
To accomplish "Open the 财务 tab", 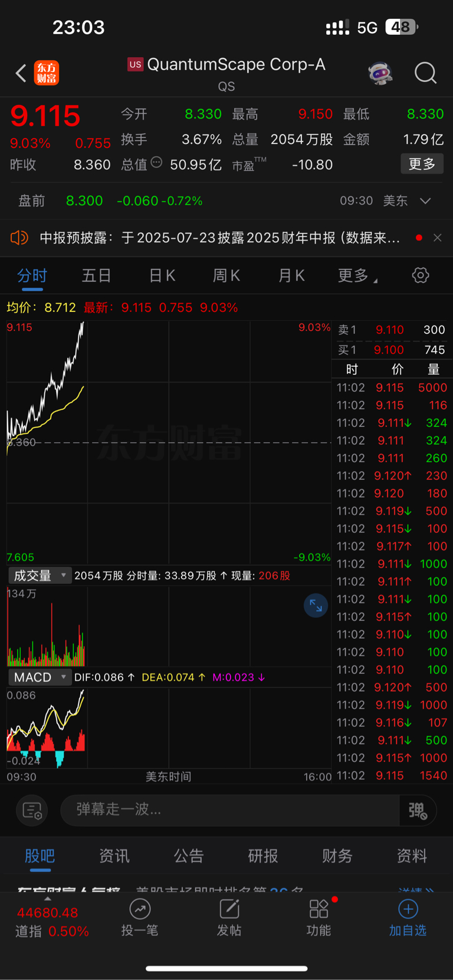I will coord(337,856).
